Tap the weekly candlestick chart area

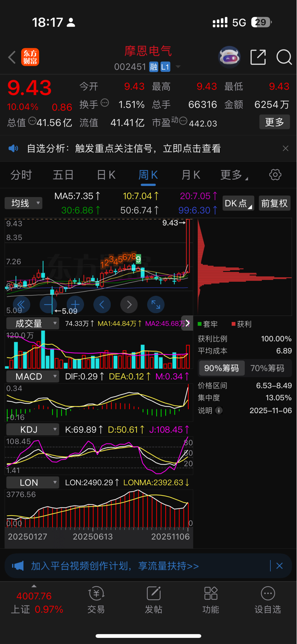pos(99,267)
